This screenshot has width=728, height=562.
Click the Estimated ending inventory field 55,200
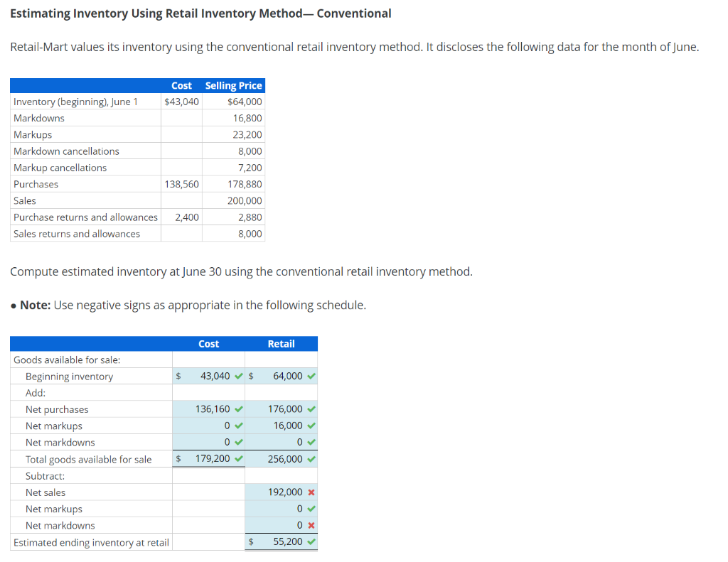coord(282,541)
